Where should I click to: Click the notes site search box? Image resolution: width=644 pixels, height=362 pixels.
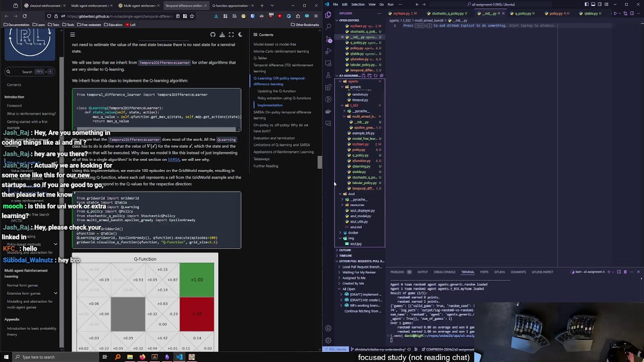tap(29, 71)
